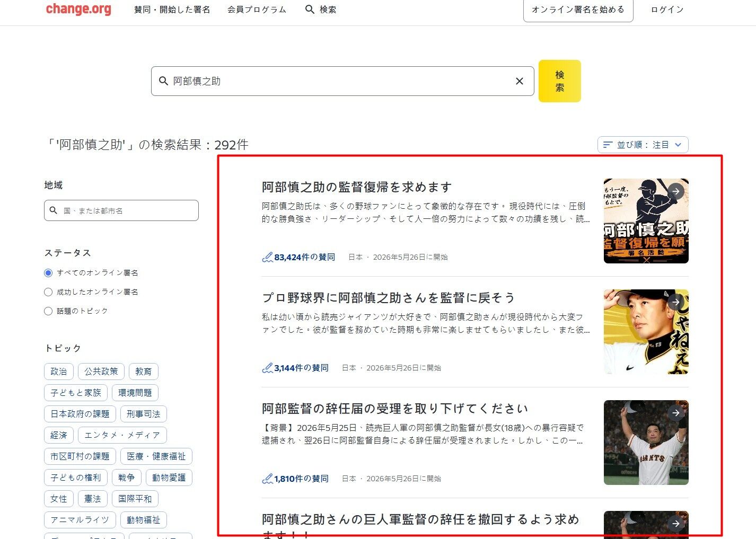Click the 国、または都市名 region field

pyautogui.click(x=121, y=210)
